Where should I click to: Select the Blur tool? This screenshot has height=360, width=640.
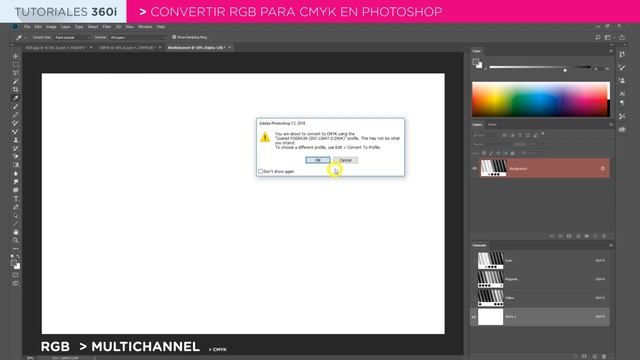tap(16, 173)
